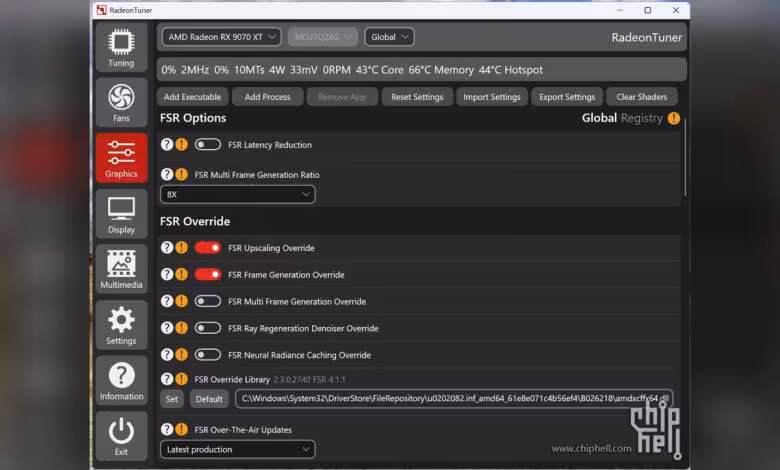The height and width of the screenshot is (470, 780).
Task: Open the AMD Radeon RX 9070 XT dropdown
Action: tap(221, 37)
